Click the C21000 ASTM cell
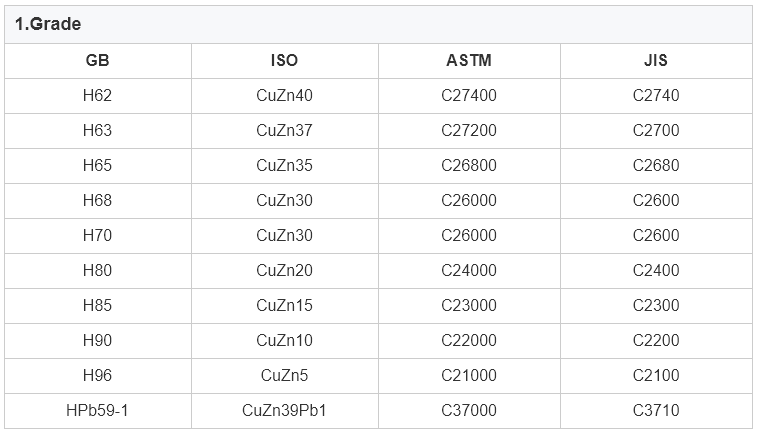762x433 pixels. click(x=469, y=375)
